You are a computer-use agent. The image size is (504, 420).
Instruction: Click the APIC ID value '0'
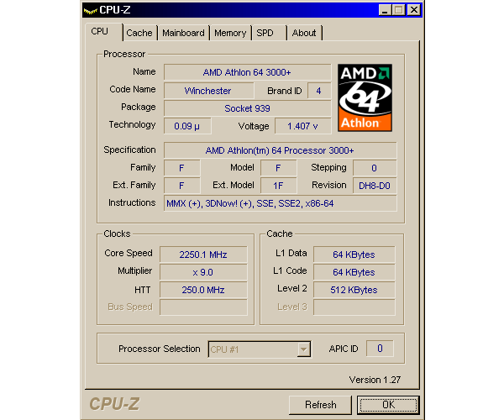point(380,349)
